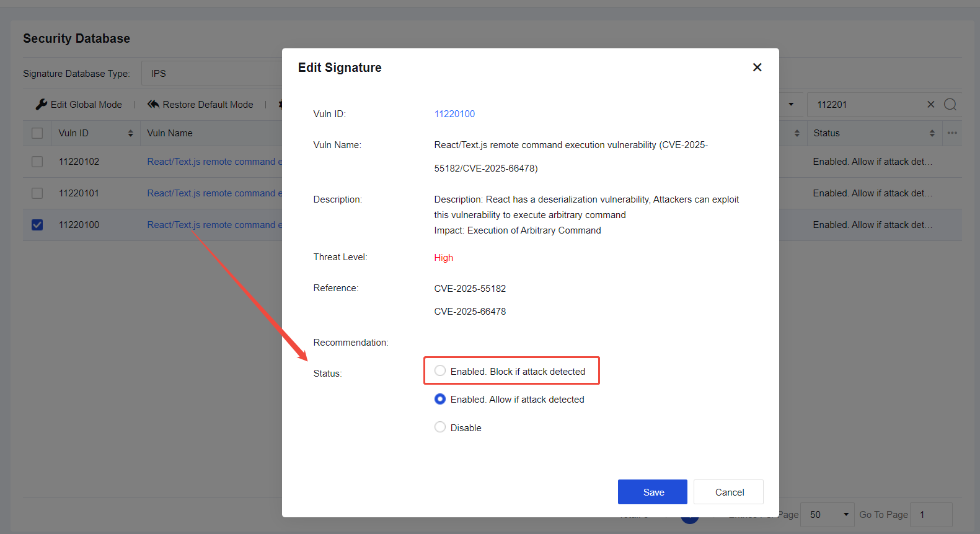Viewport: 980px width, 534px height.
Task: Open column options ellipsis menu
Action: pyautogui.click(x=952, y=133)
